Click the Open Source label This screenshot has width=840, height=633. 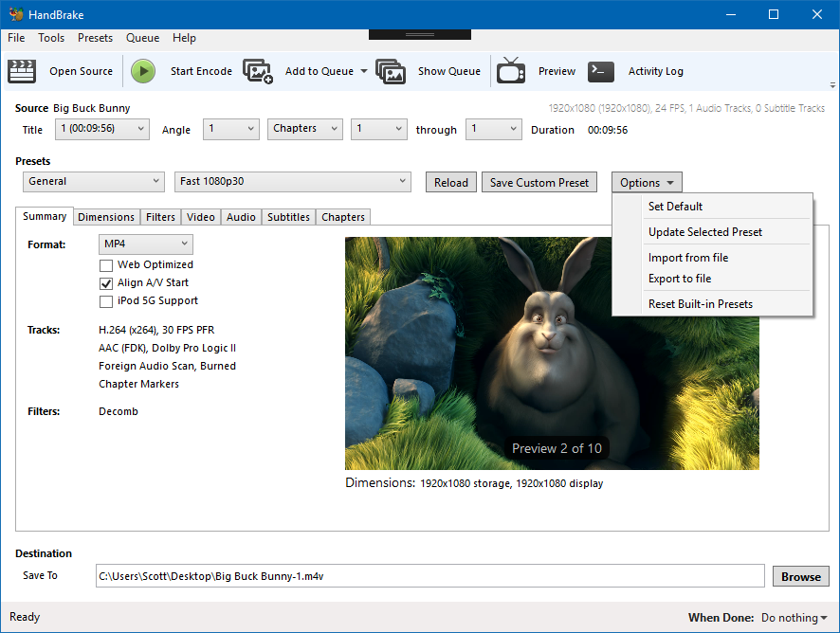[x=81, y=71]
